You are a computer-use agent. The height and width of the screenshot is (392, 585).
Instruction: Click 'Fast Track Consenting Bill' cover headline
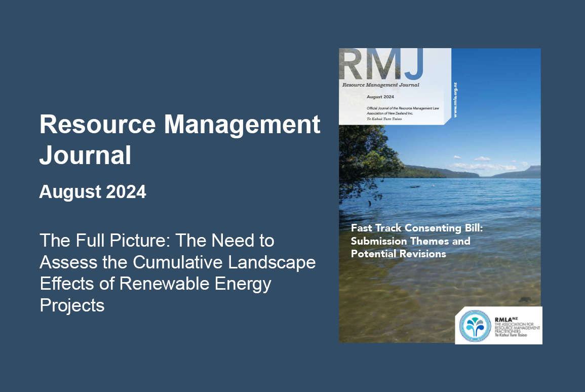coord(417,228)
